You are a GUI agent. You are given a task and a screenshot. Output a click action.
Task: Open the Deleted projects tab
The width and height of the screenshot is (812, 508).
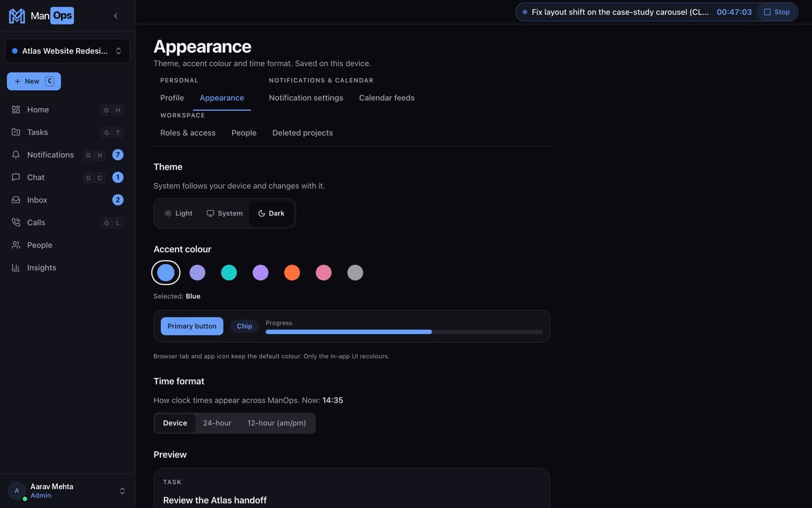tap(302, 133)
